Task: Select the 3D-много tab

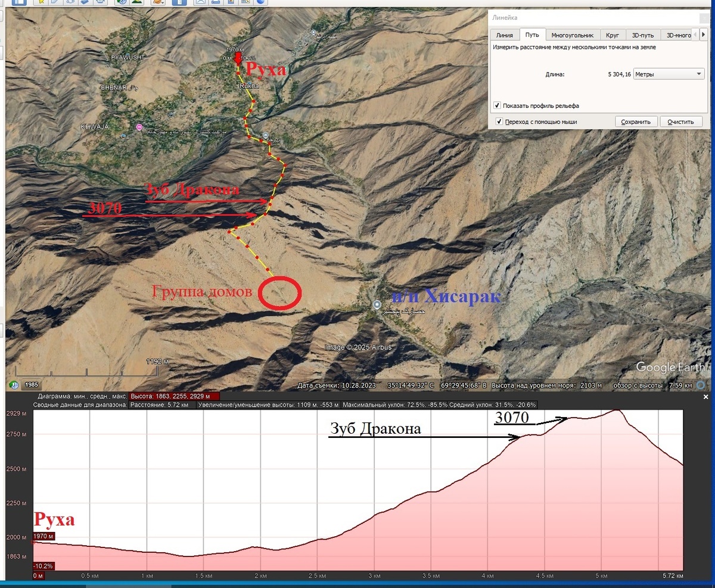Action: tap(678, 35)
